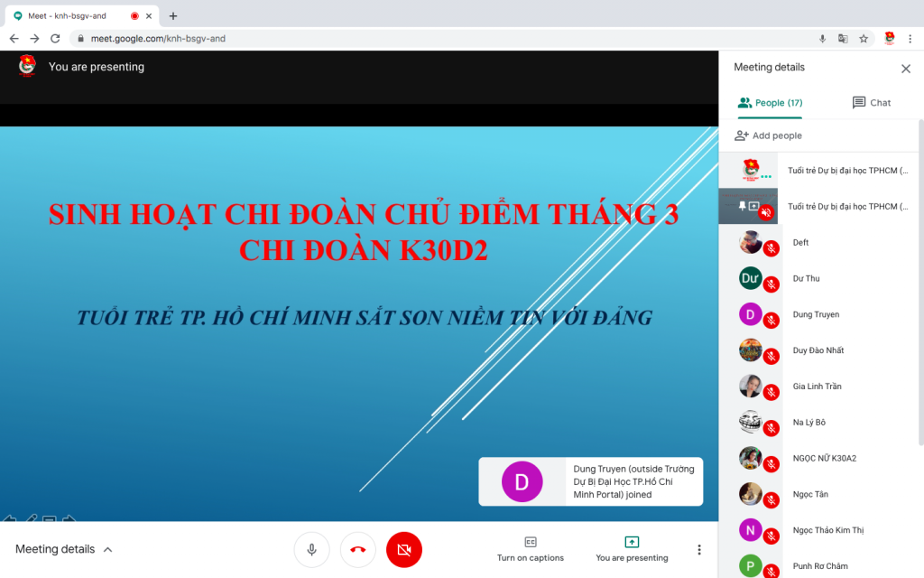The width and height of the screenshot is (924, 578).
Task: Hang up with the red phone button
Action: [x=357, y=550]
